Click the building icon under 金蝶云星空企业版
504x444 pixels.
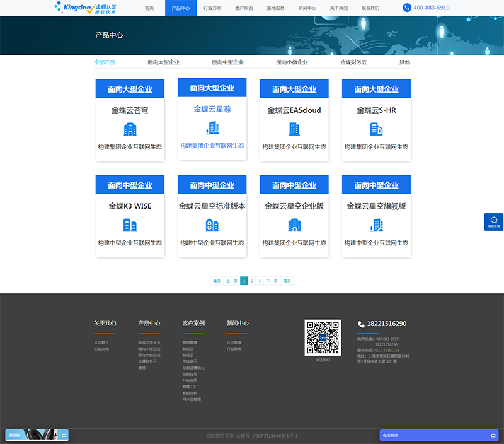coord(294,225)
